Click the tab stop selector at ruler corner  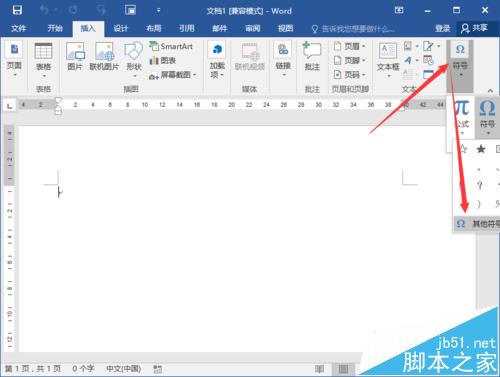click(10, 106)
